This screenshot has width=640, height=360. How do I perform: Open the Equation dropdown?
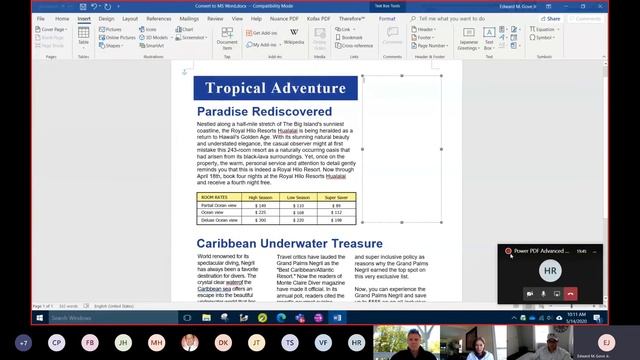544,29
